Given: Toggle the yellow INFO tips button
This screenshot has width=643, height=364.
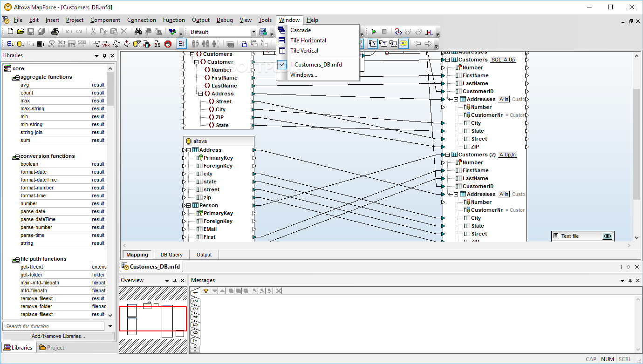Looking at the screenshot, I should point(404,44).
